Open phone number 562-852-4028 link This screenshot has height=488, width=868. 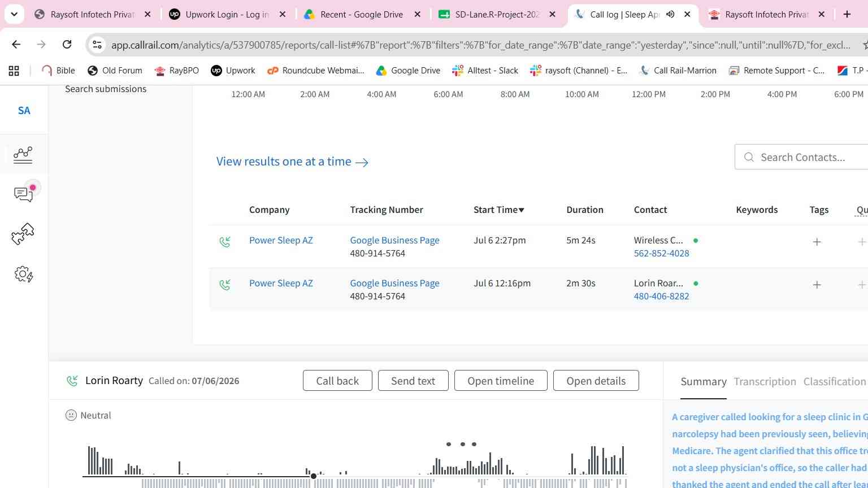[x=661, y=253]
